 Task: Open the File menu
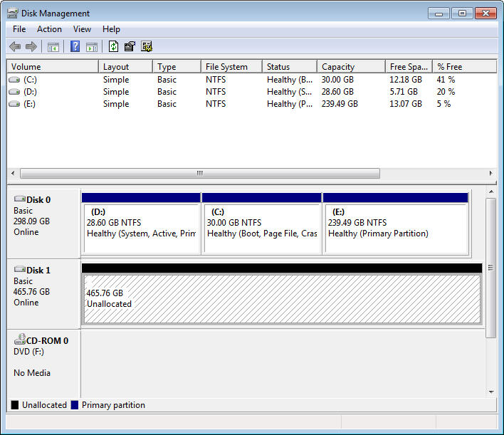tap(19, 29)
